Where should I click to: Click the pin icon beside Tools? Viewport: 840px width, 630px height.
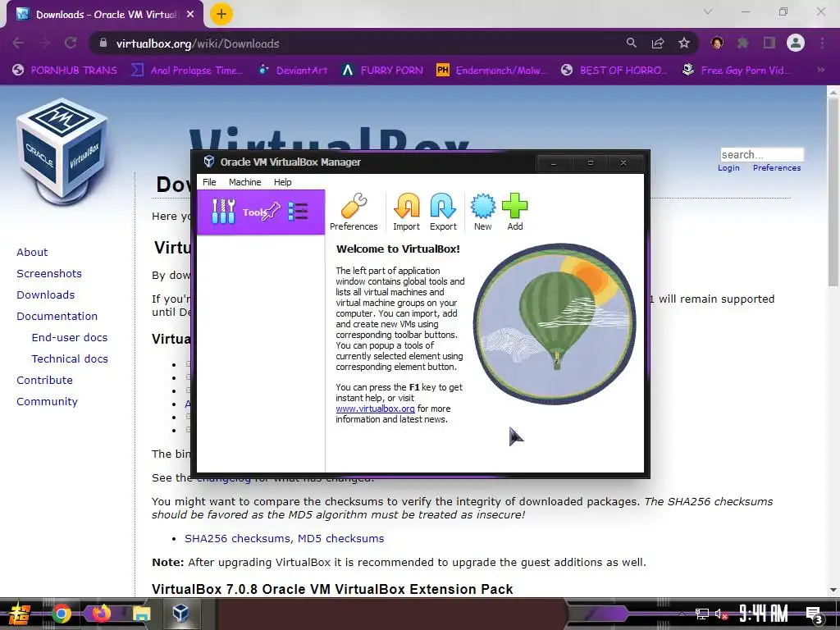pos(271,211)
